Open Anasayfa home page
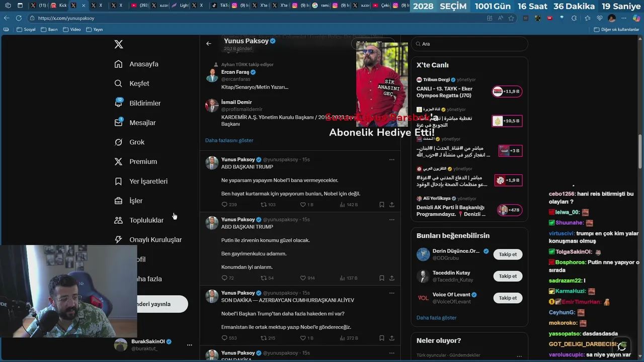644x362 pixels. [136, 64]
